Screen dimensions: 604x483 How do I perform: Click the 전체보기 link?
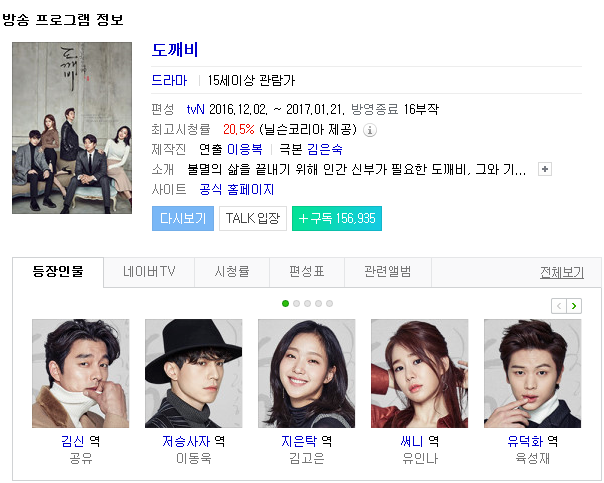pos(562,273)
